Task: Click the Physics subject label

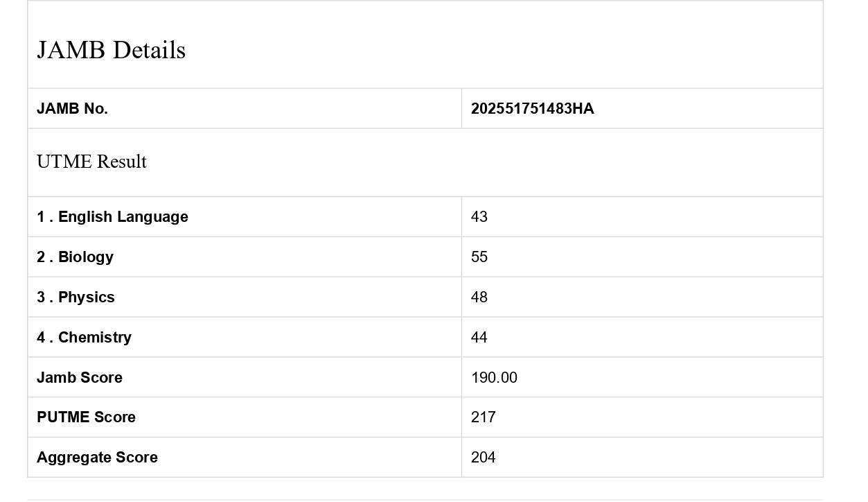Action: pos(76,297)
